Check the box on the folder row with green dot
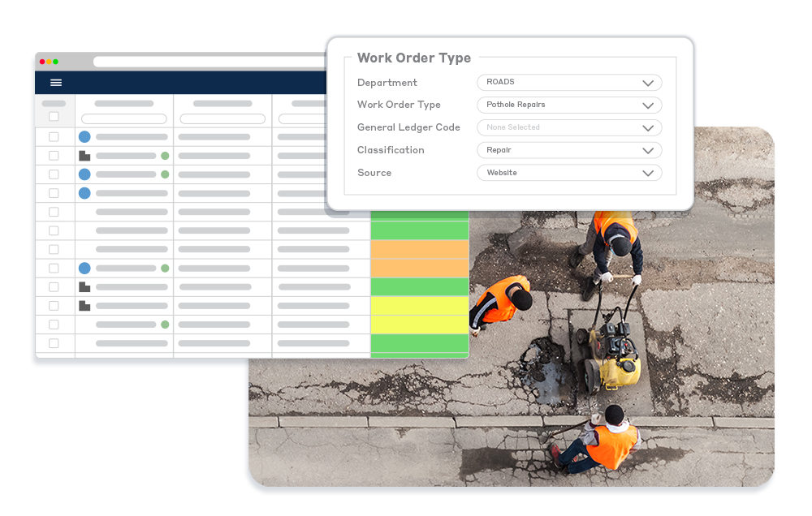812x516 pixels. click(54, 155)
